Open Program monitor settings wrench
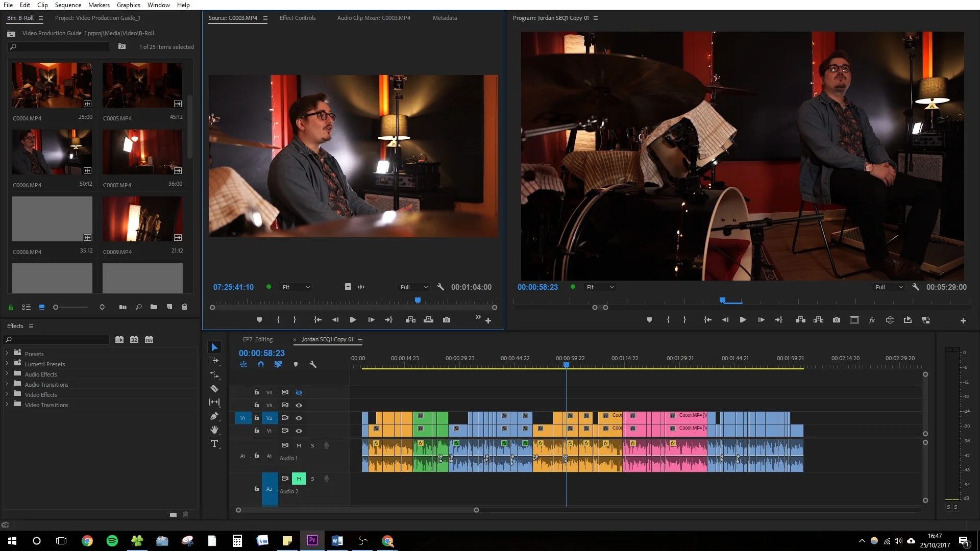The height and width of the screenshot is (551, 980). 916,287
